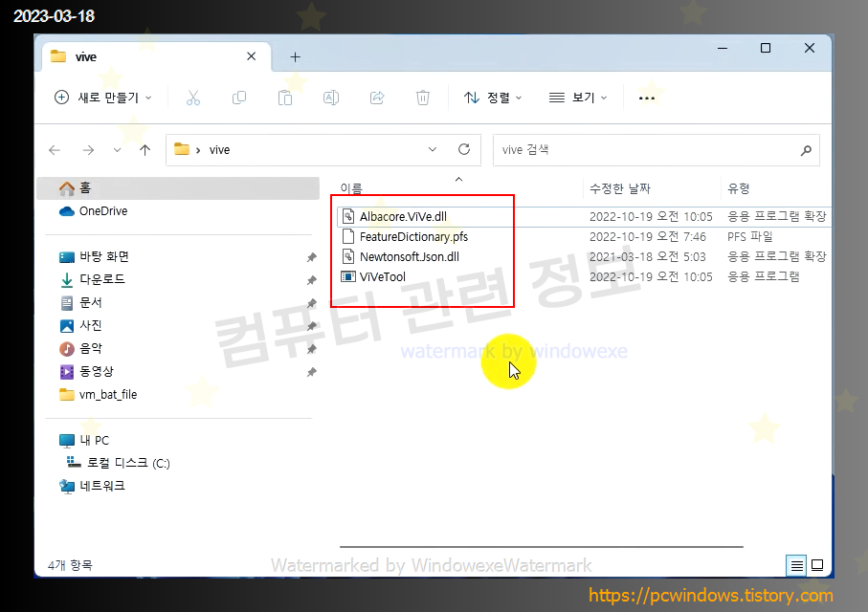
Task: Click pin icon beside Music (음악)
Action: [312, 349]
